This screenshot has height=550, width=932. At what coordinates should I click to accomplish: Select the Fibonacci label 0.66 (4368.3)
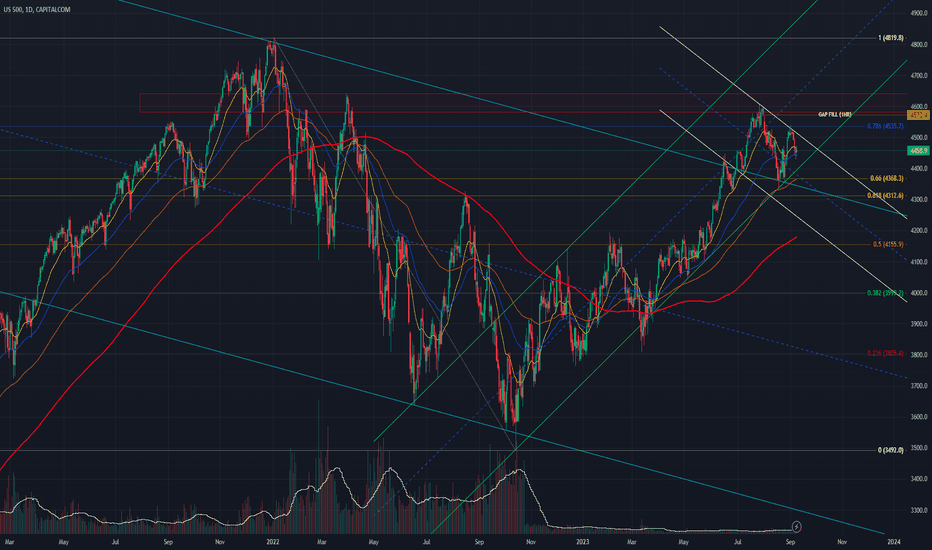point(886,178)
